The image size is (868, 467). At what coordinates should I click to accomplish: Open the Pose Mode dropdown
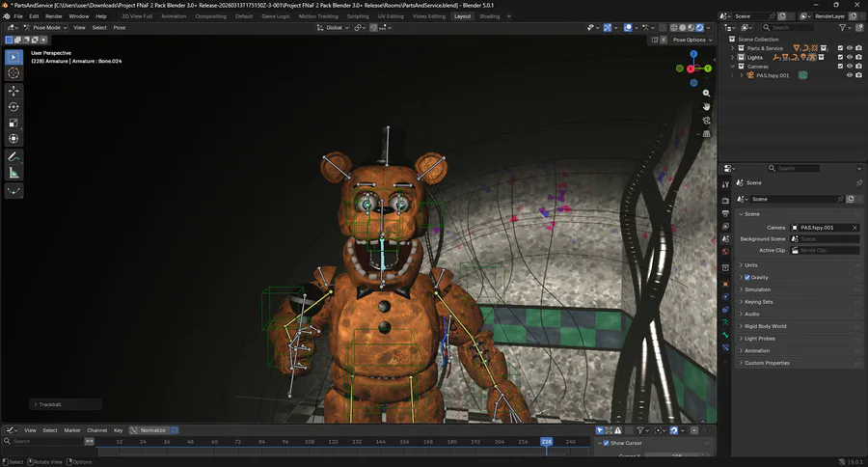44,28
